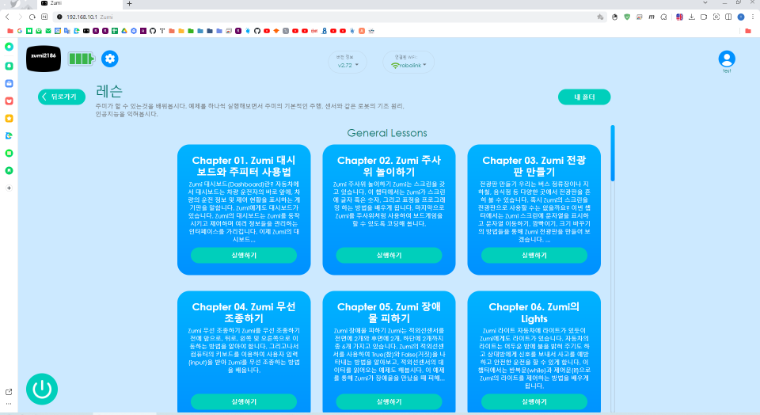
Task: Open the blue settings gear icon
Action: point(110,60)
